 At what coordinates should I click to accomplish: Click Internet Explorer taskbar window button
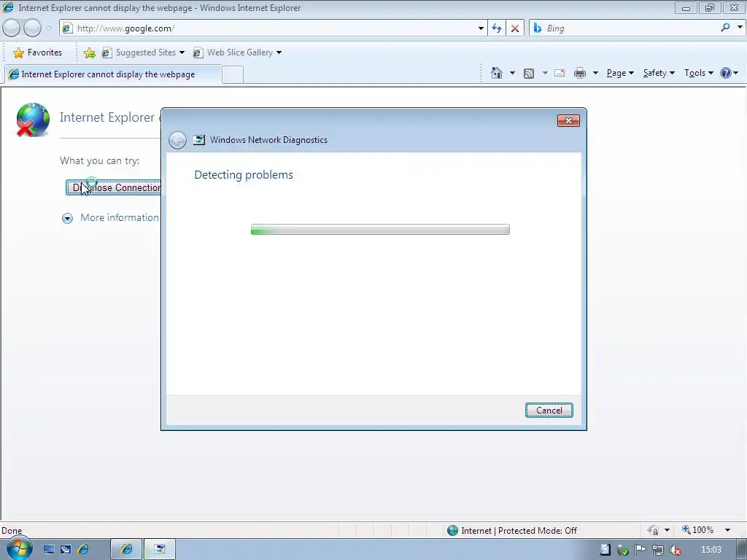coord(126,550)
